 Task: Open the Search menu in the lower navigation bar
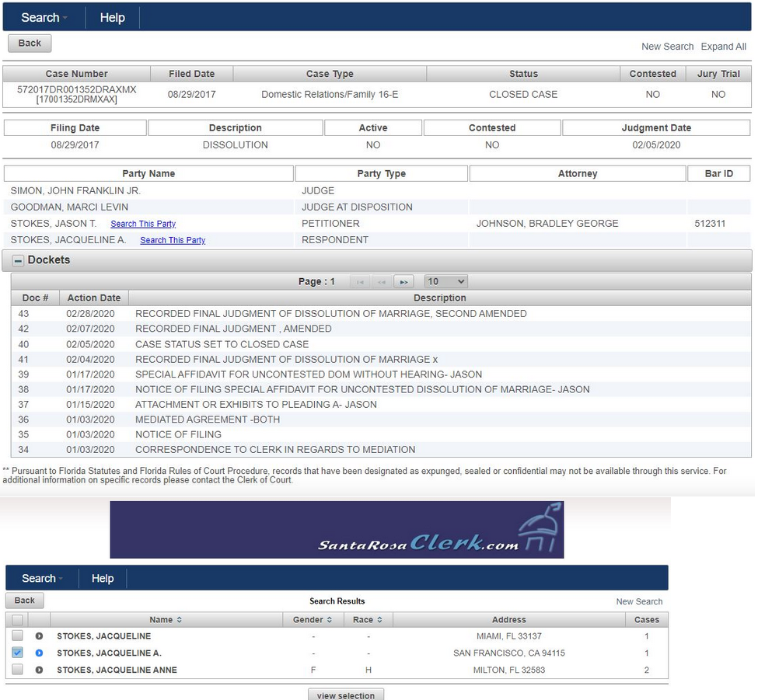(x=42, y=578)
